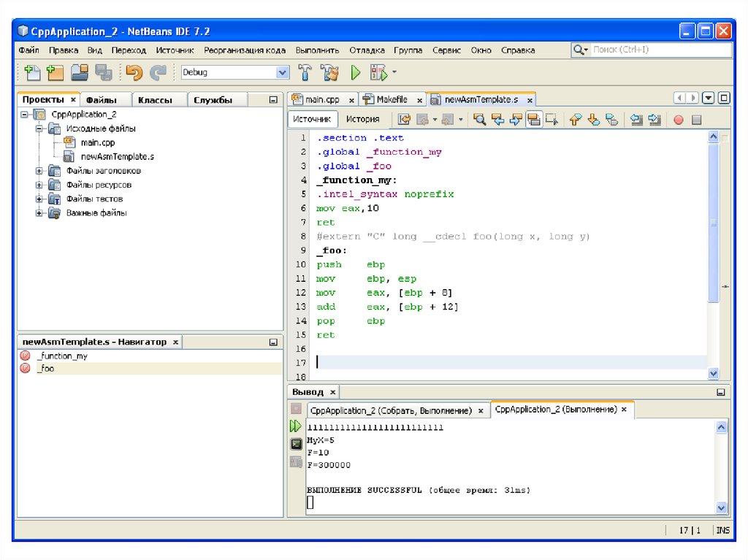Click the Open Project toolbar icon
This screenshot has height=560, width=748.
(x=79, y=72)
